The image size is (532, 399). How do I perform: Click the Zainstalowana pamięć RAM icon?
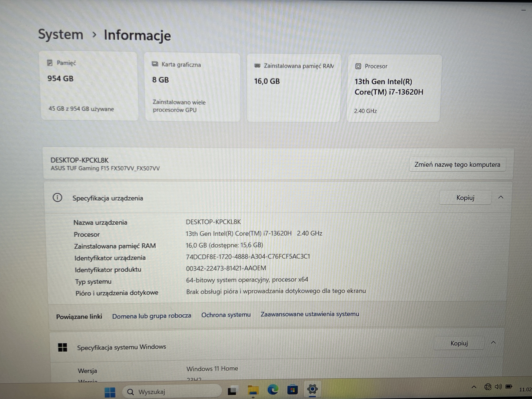click(258, 65)
